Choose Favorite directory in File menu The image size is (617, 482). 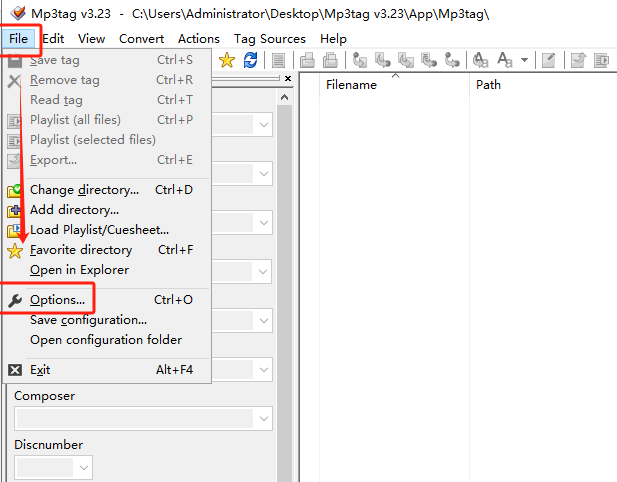[x=107, y=250]
